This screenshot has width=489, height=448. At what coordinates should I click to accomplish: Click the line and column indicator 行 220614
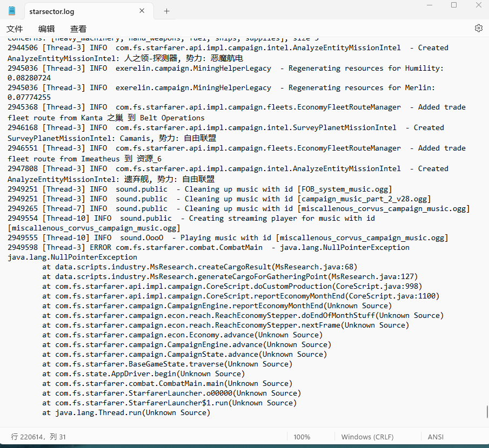coord(38,437)
